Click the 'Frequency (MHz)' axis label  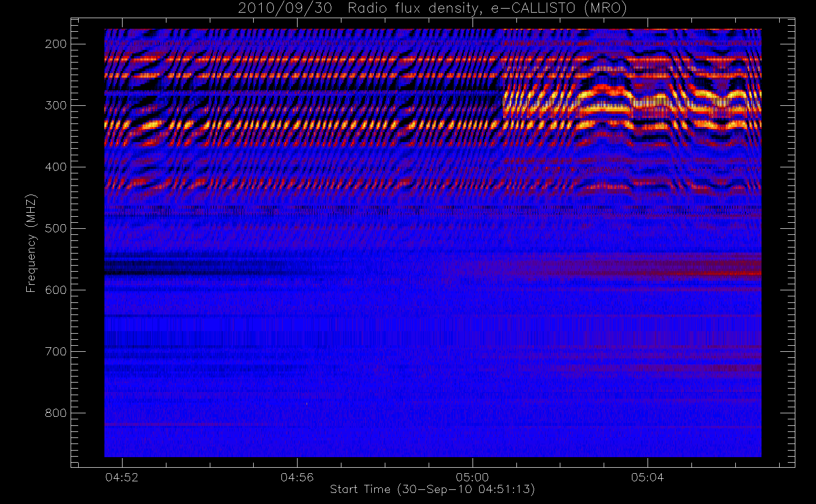coord(31,243)
